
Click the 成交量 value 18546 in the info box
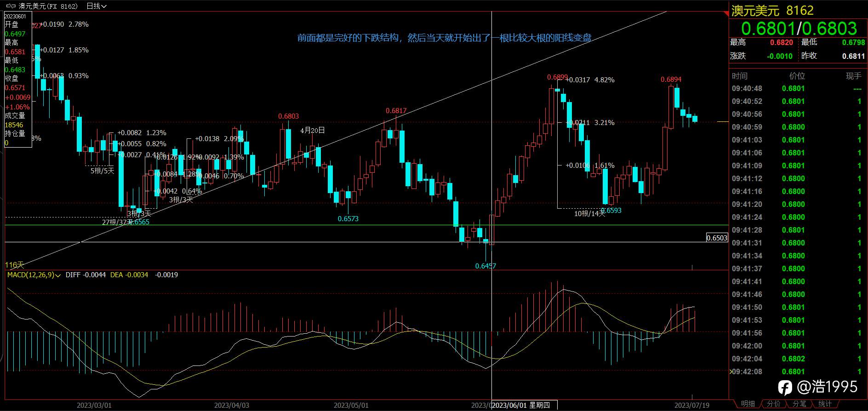pos(14,125)
